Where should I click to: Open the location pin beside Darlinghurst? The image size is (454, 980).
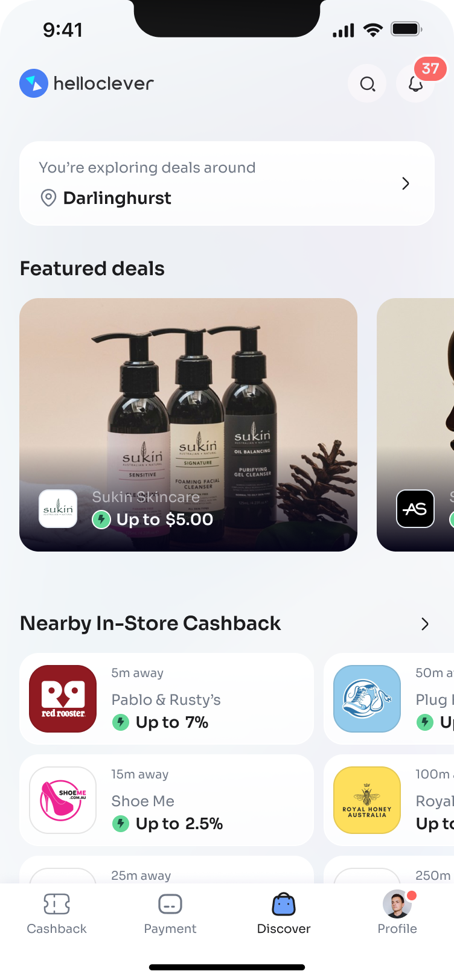[x=48, y=198]
